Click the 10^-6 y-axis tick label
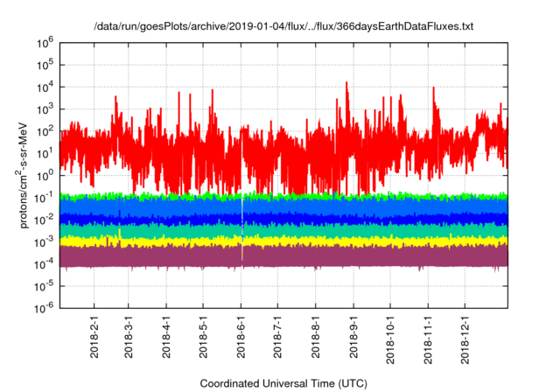This screenshot has height=392, width=560. [x=45, y=308]
